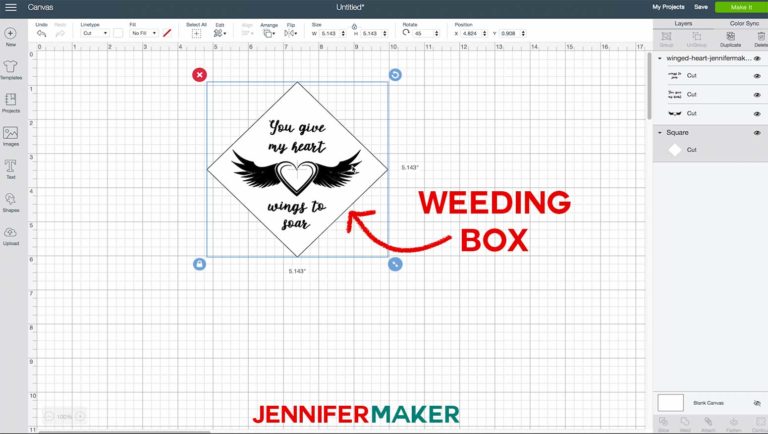Open the Align dropdown
This screenshot has width=768, height=434.
tap(247, 33)
